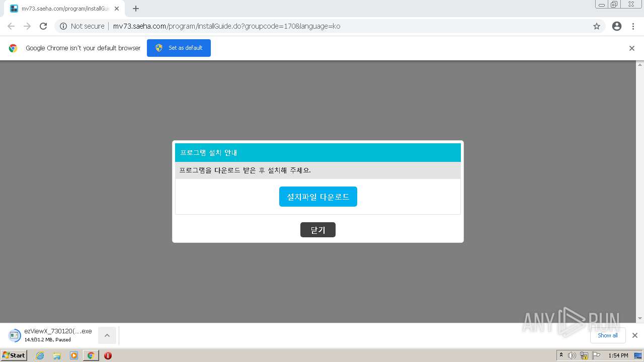The image size is (644, 362).
Task: Click the 닫기 button
Action: coord(318,230)
